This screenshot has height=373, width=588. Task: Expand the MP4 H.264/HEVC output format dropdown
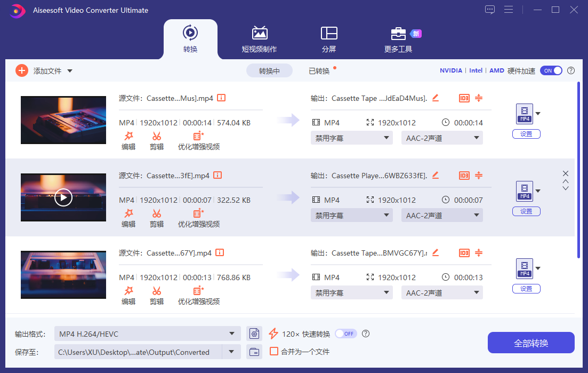coord(231,334)
